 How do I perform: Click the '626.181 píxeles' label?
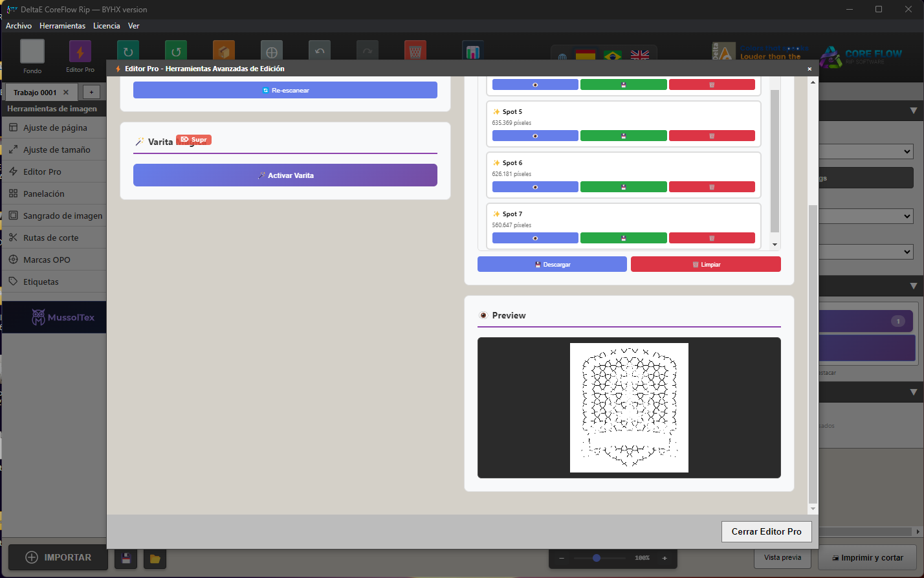[x=512, y=174]
